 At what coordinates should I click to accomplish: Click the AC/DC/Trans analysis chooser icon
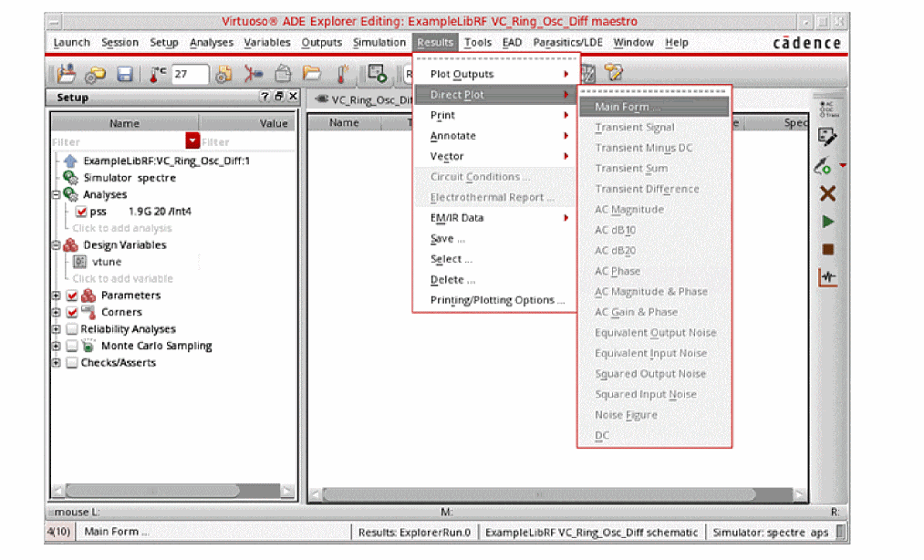827,109
